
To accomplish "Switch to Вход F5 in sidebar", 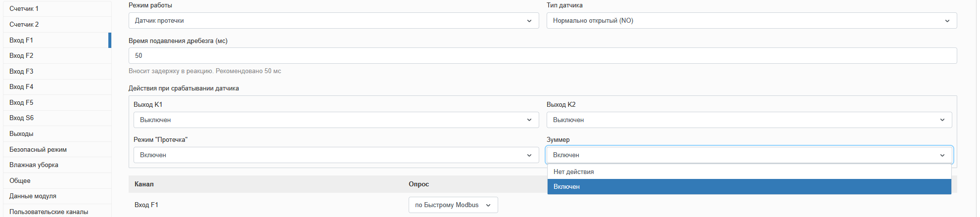I will 21,102.
